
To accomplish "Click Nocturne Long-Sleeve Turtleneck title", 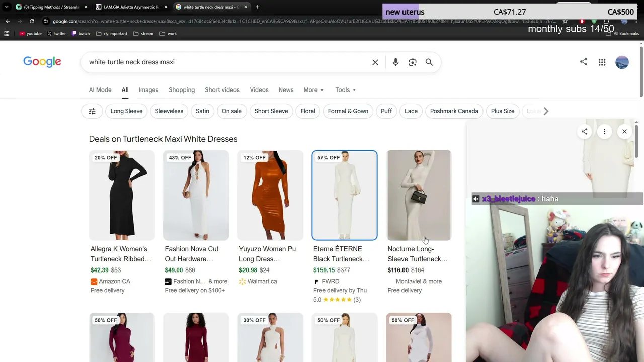I will [418, 254].
